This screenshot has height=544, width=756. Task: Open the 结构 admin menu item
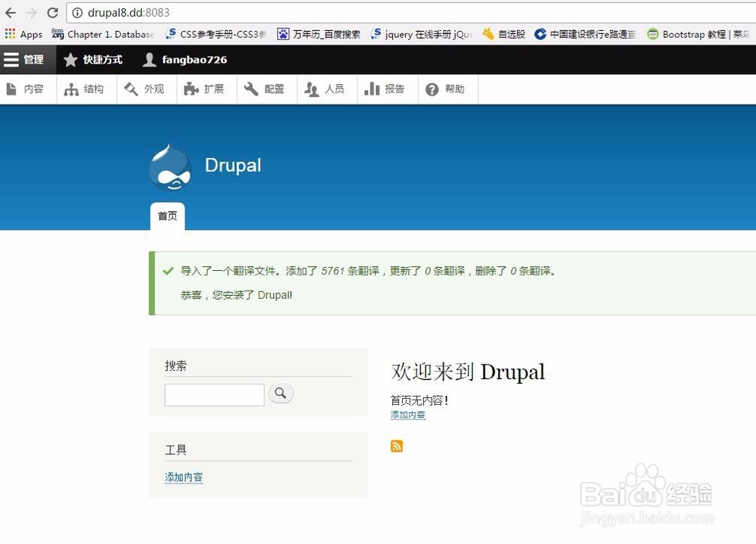[87, 89]
